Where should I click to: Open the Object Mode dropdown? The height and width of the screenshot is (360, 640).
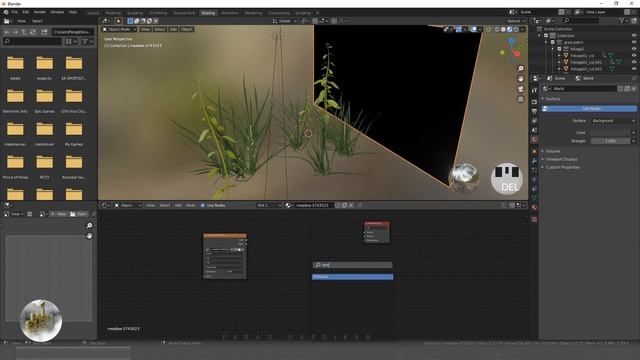[x=119, y=29]
